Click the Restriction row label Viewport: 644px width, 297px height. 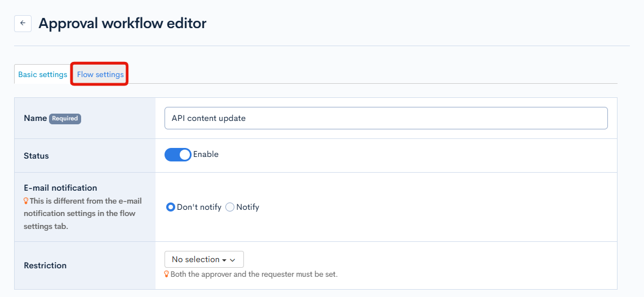[x=45, y=265]
